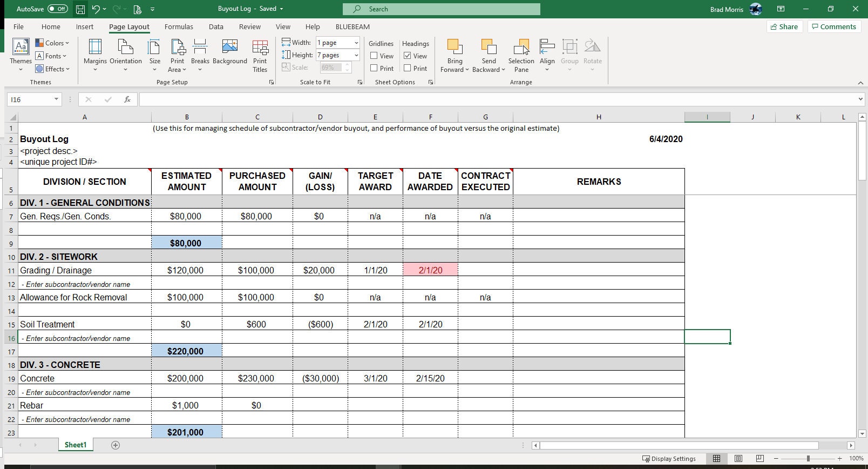The height and width of the screenshot is (469, 868).
Task: Click the vertical scrollbar down arrow
Action: pyautogui.click(x=862, y=433)
